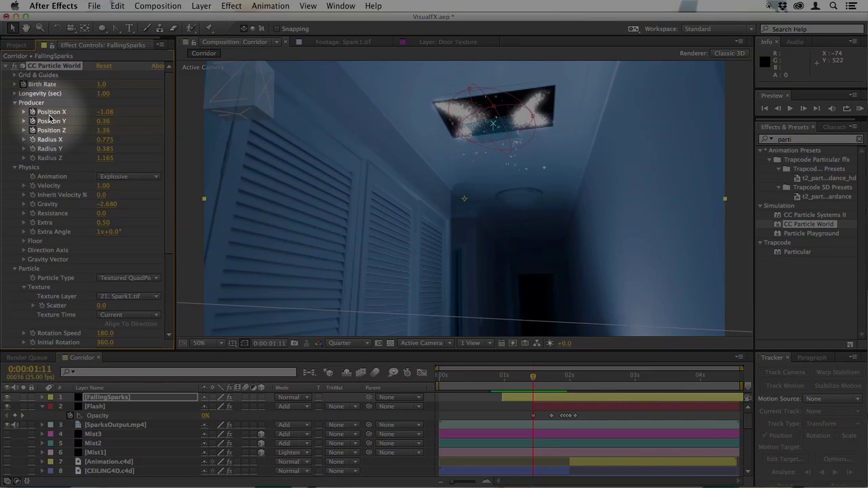This screenshot has height=488, width=868.
Task: Select the Zoom magnifier tool
Action: pos(40,28)
